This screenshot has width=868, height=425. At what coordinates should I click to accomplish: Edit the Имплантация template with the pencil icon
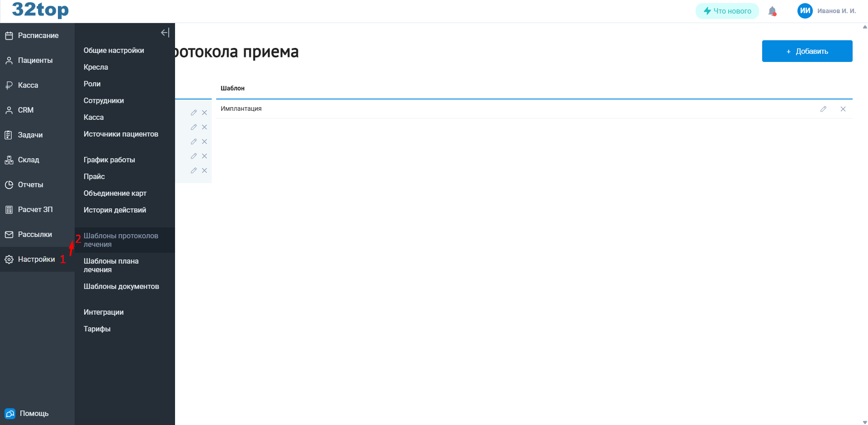click(823, 109)
